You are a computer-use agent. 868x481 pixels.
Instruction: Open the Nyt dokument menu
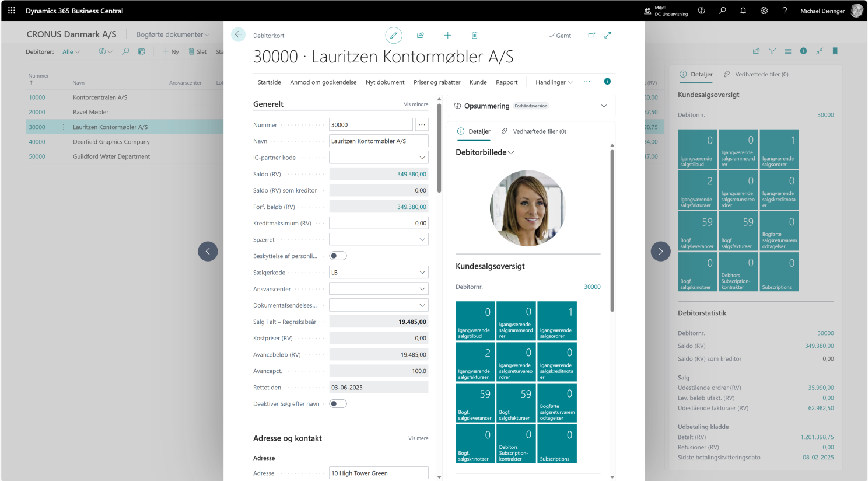pos(385,82)
